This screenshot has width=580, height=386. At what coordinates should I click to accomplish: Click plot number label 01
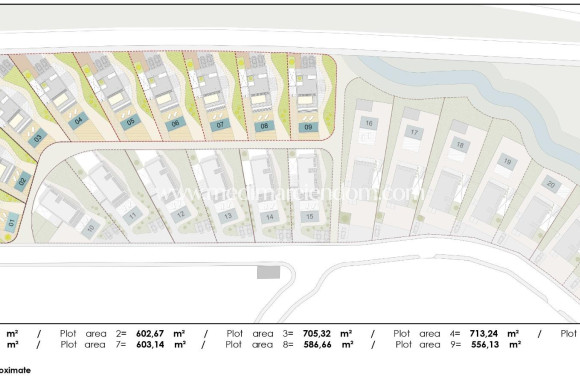(x=11, y=223)
